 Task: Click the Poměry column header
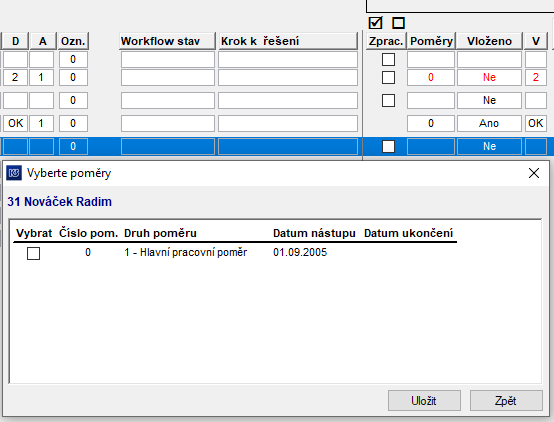[x=431, y=41]
